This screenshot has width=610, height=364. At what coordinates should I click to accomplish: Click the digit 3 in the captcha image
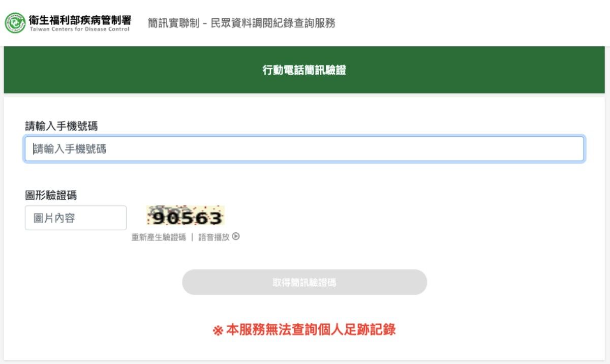point(216,219)
